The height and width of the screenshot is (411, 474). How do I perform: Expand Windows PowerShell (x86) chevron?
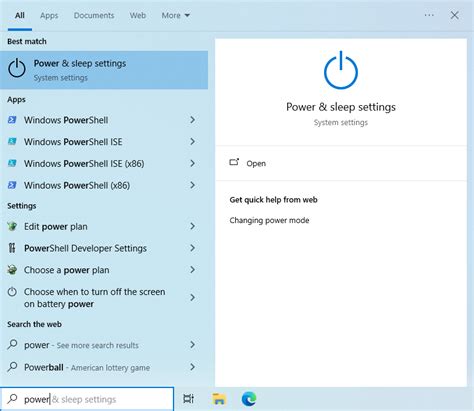pos(193,185)
